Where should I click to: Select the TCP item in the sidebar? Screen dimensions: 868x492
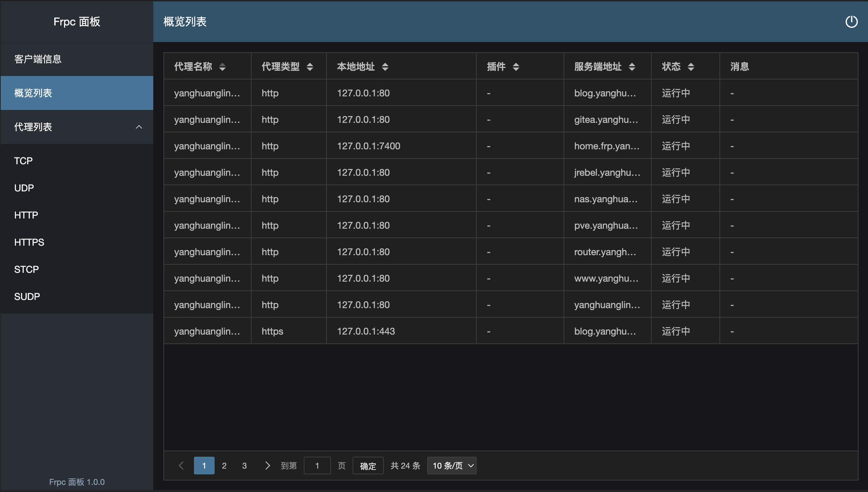(x=23, y=160)
